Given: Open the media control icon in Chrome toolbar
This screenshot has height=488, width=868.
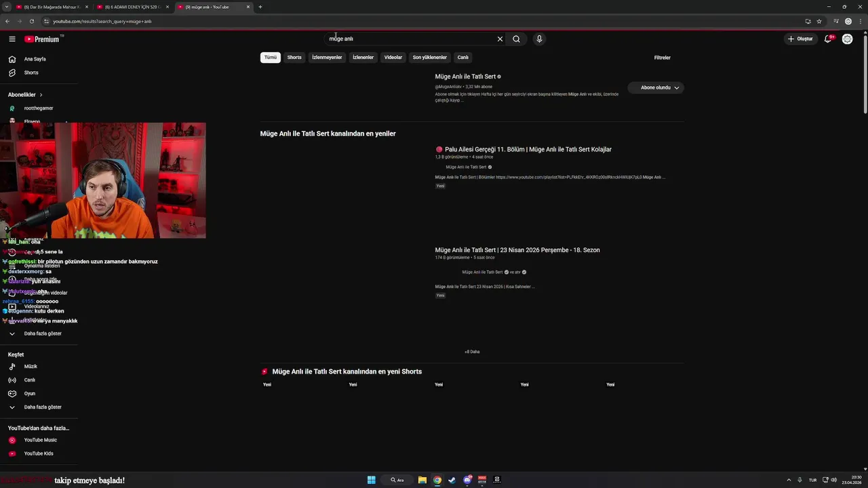Looking at the screenshot, I should pos(836,21).
